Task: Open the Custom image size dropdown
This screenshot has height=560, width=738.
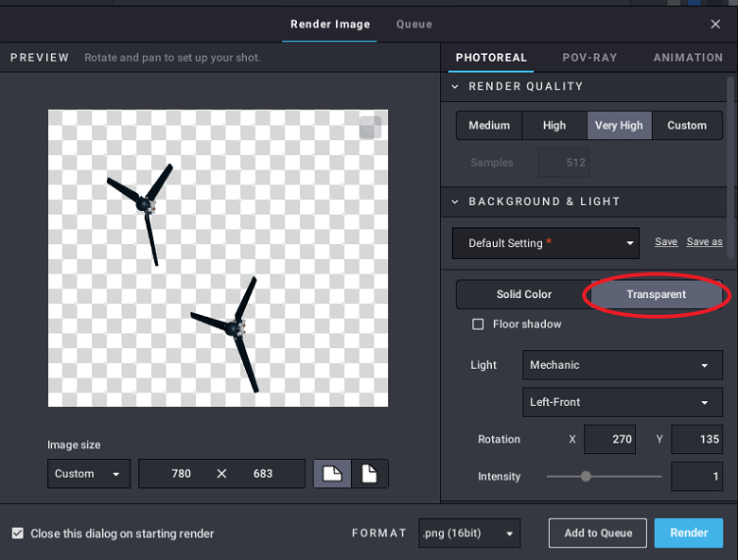Action: (89, 473)
